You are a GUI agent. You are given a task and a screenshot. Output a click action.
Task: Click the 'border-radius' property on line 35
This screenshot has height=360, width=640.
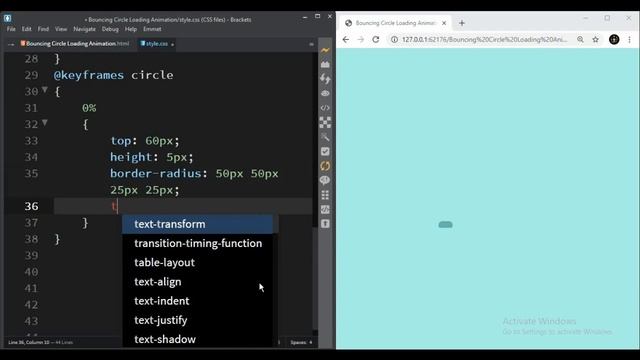(x=156, y=173)
